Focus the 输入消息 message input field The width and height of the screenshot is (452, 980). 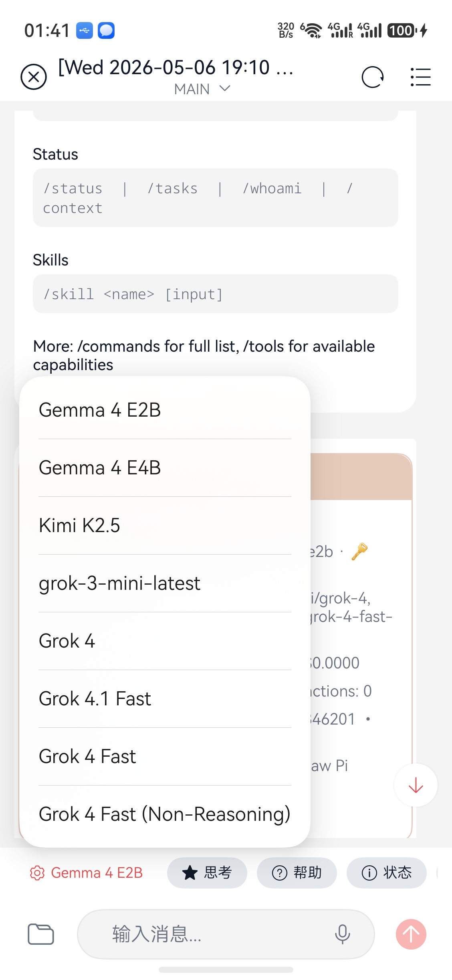pyautogui.click(x=226, y=934)
